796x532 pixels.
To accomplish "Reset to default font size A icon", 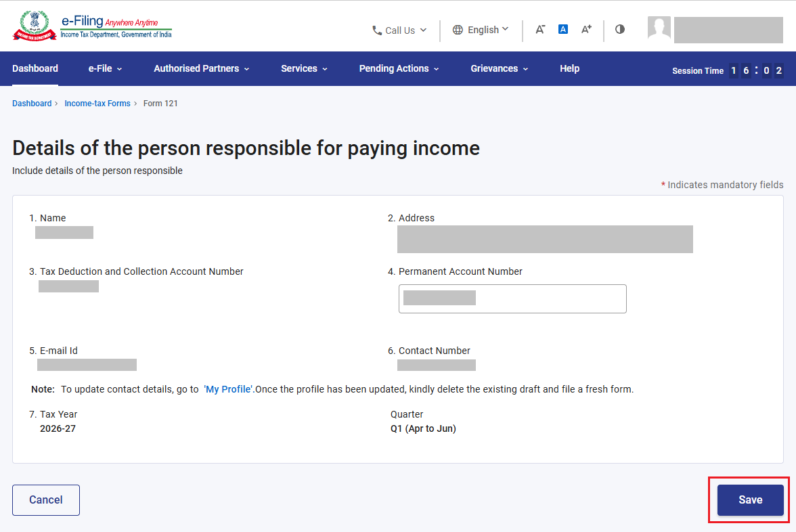I will click(x=563, y=30).
